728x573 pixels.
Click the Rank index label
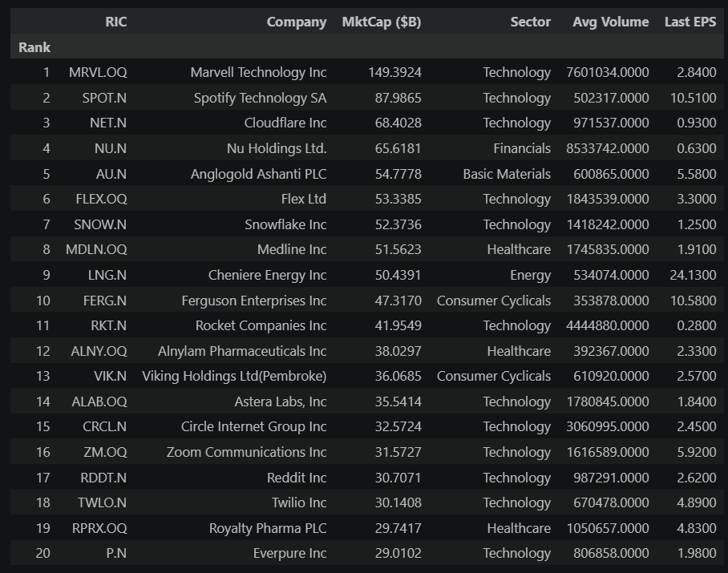point(34,47)
